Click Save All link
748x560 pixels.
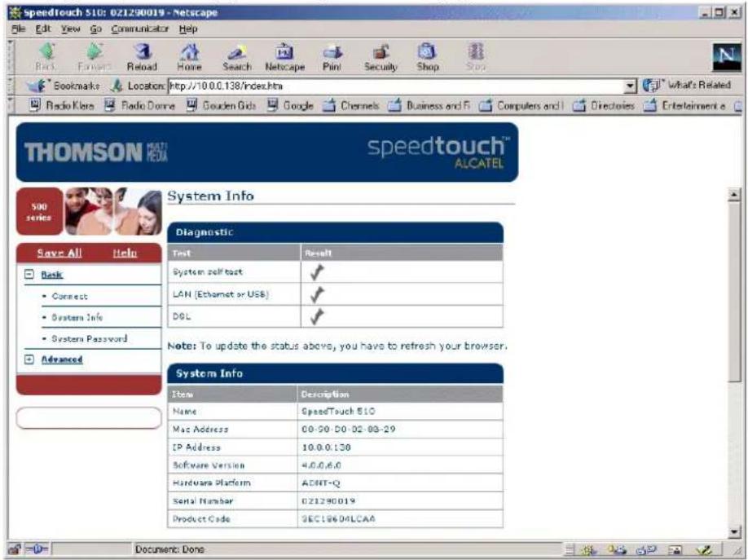(x=59, y=253)
